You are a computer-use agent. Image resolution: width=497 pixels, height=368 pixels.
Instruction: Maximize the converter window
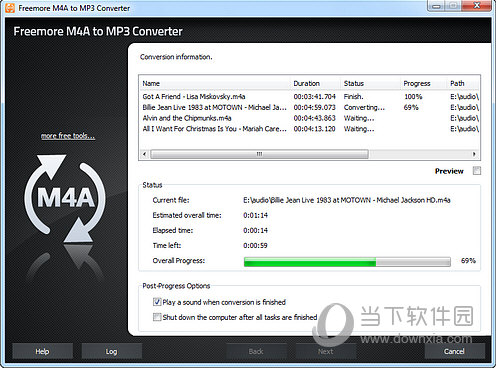click(x=453, y=6)
